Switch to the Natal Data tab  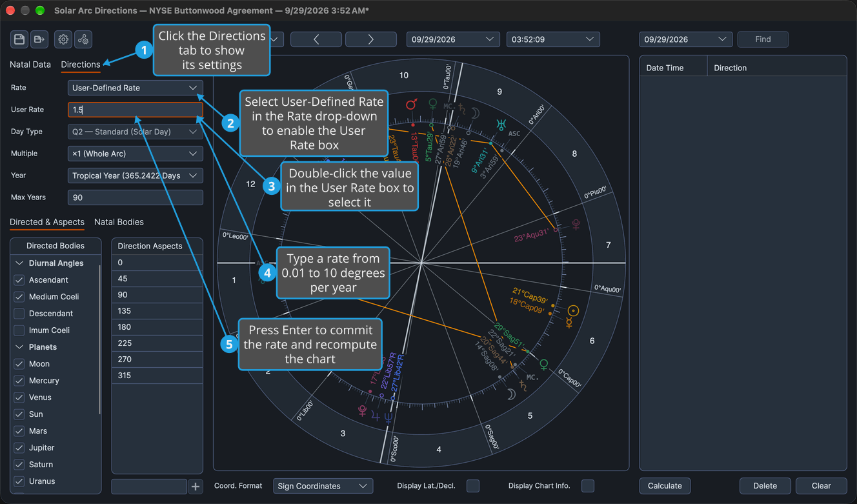click(30, 65)
